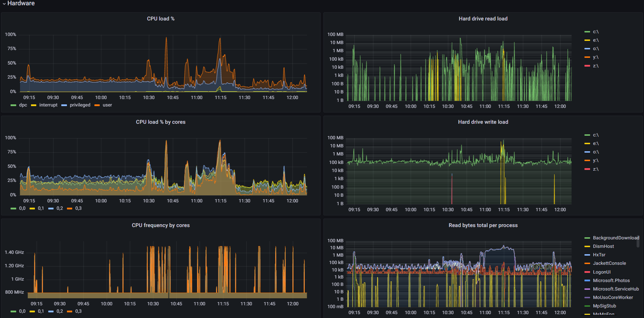Click 0,3 color swatch in CPU load % by cores
The image size is (644, 318).
tap(70, 209)
